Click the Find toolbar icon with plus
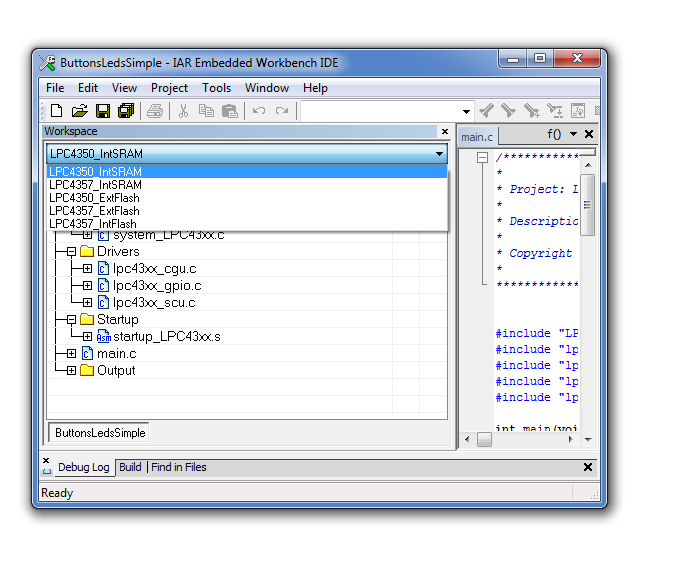 pos(532,110)
